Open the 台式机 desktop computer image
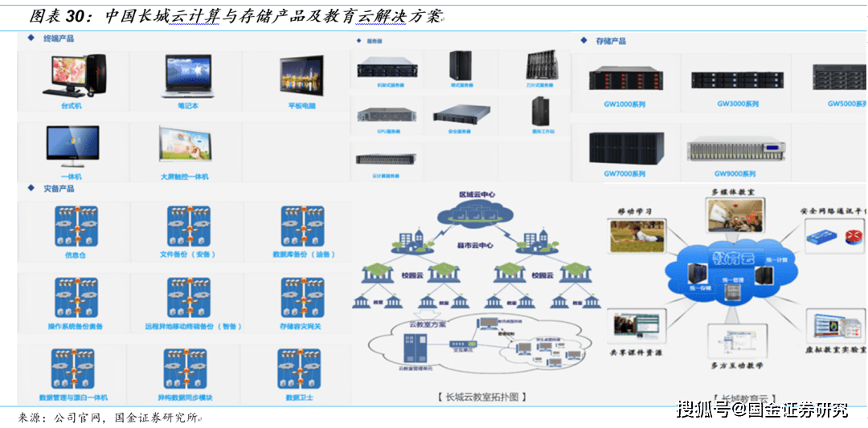 coord(74,76)
